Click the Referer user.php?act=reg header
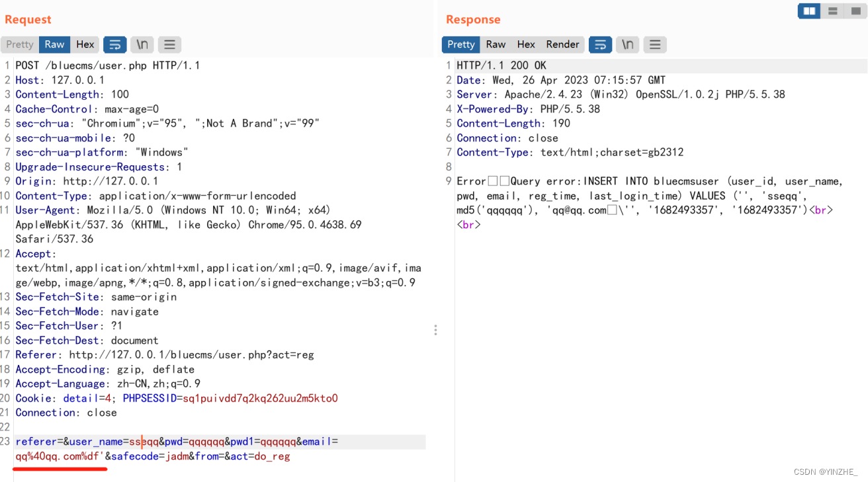868x482 pixels. click(165, 355)
